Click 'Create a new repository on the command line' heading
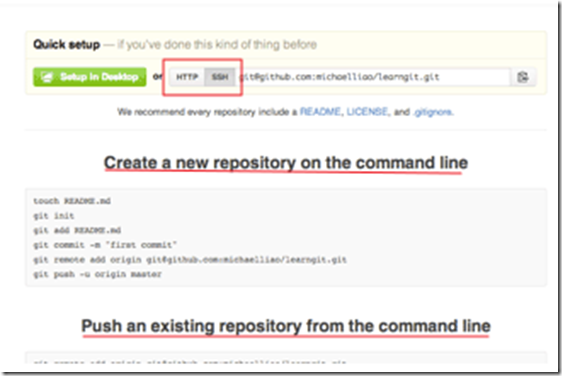562x376 pixels. pos(286,163)
